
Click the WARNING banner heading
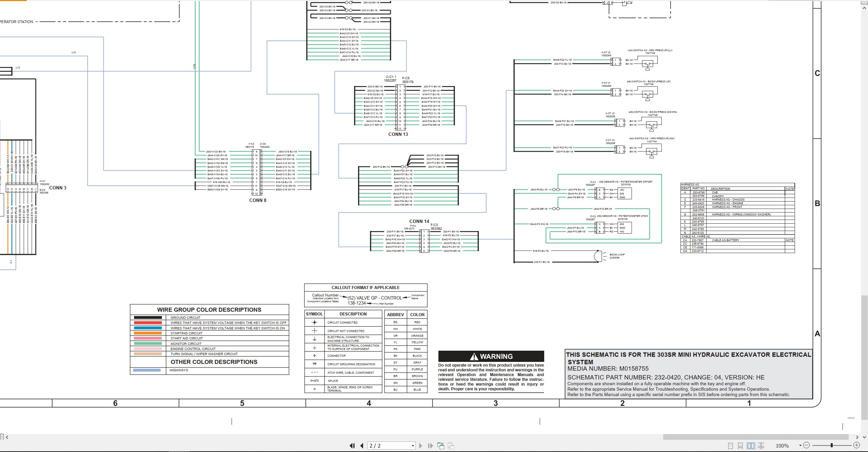(491, 356)
